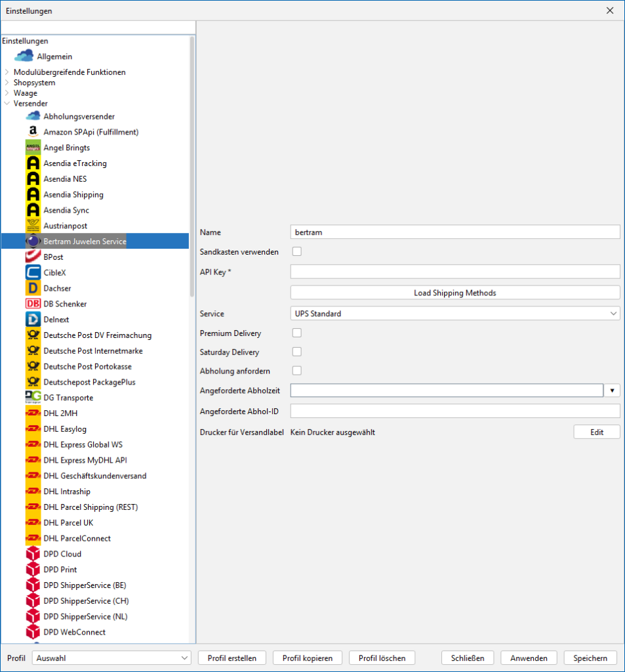Image resolution: width=625 pixels, height=672 pixels.
Task: Click the DB Schenker logo icon
Action: 33,304
